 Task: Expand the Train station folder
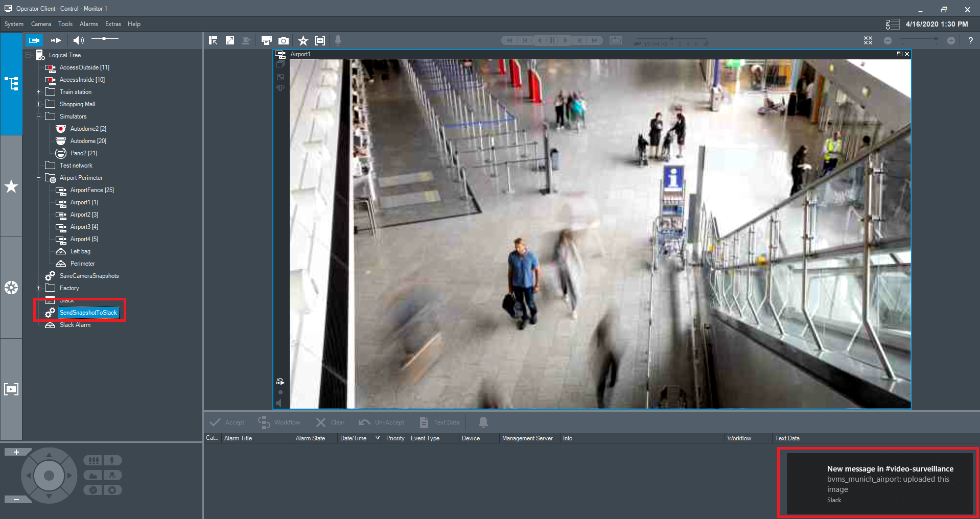pos(38,92)
